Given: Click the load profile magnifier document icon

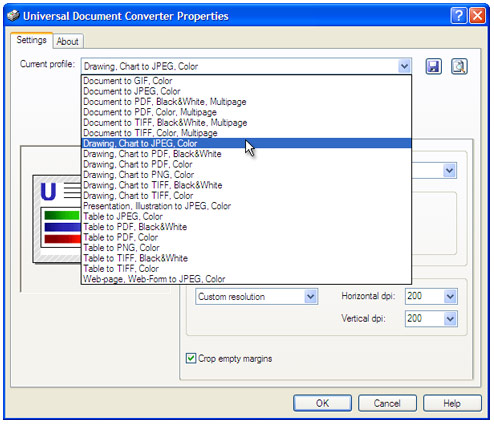Looking at the screenshot, I should pos(459,66).
